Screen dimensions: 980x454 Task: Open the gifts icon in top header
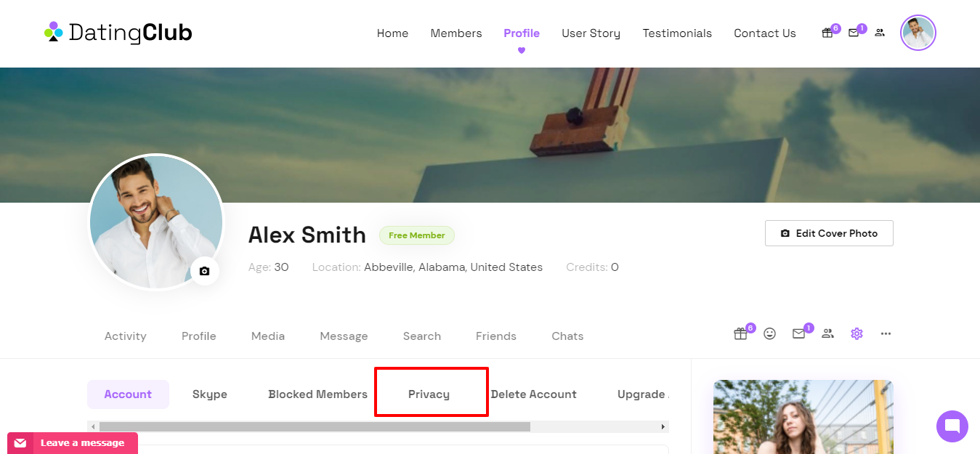point(827,33)
